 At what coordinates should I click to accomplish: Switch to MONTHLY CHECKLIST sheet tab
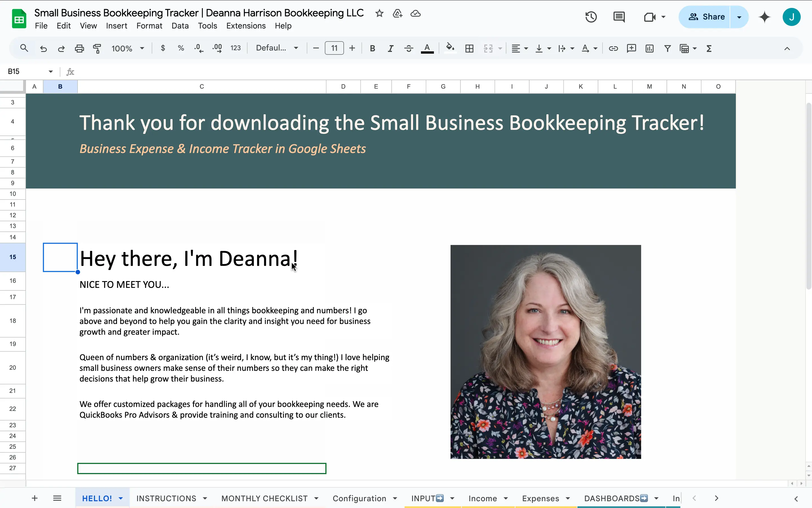264,498
